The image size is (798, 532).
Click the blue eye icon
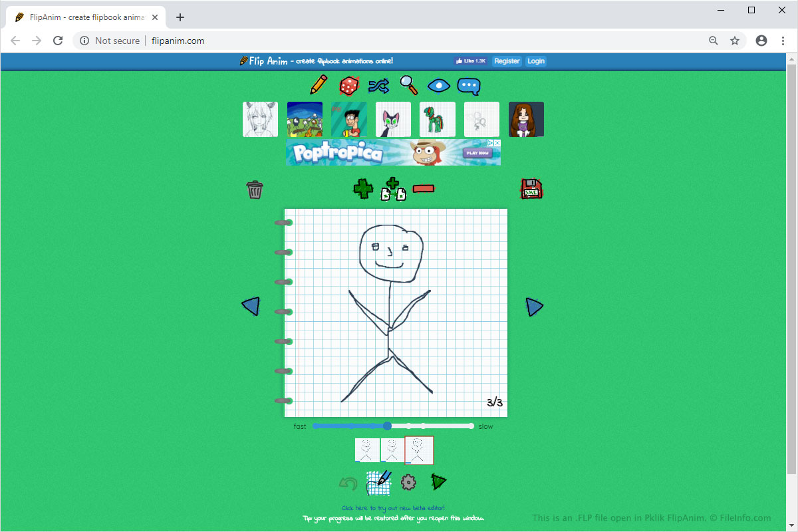[x=439, y=86]
